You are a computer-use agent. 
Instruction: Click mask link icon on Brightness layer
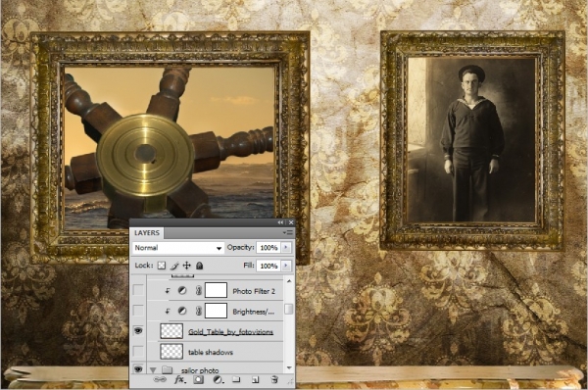199,311
